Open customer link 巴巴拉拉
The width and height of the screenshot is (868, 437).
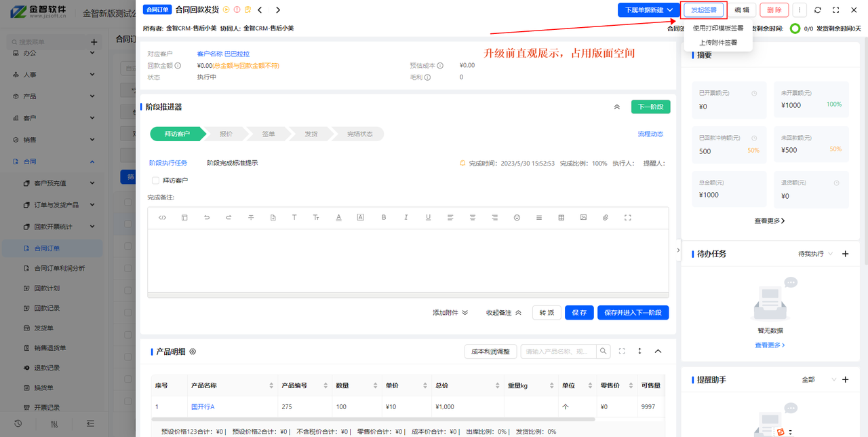(237, 54)
